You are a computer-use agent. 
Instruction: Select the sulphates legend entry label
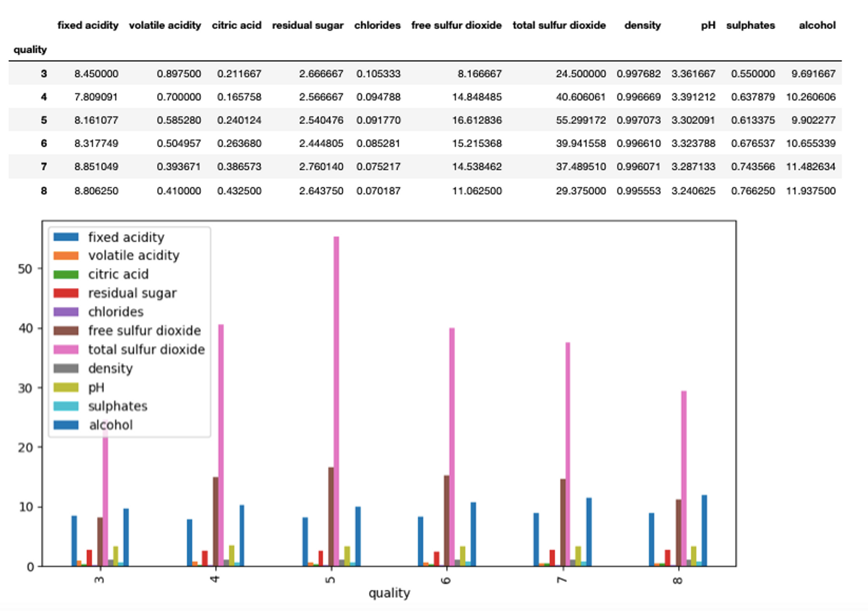118,406
